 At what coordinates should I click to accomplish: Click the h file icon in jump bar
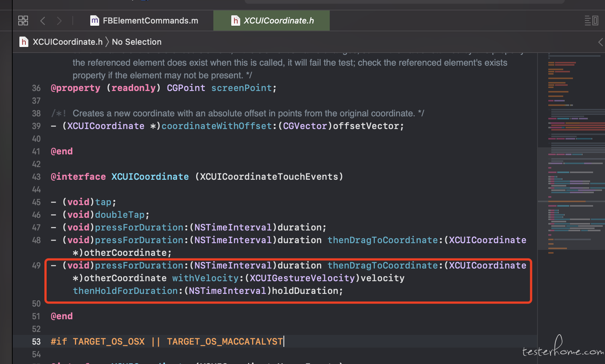click(x=24, y=42)
